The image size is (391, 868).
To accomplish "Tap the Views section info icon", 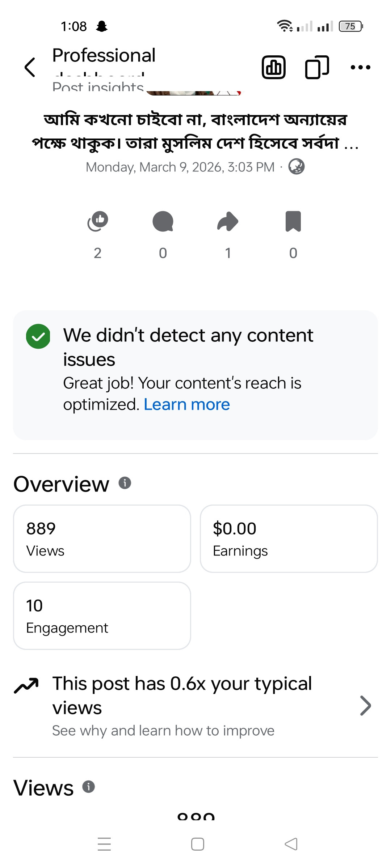I will coord(89,787).
